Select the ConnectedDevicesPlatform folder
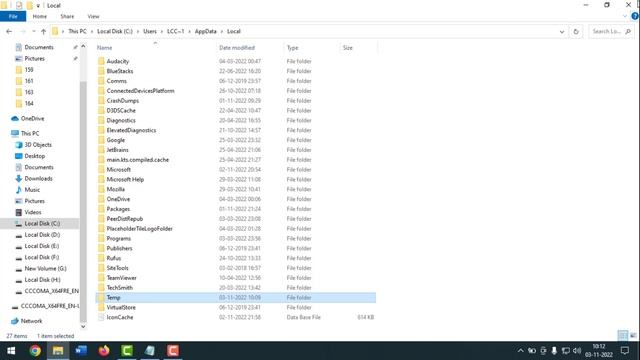Screen dimensions: 640x360 [x=140, y=91]
